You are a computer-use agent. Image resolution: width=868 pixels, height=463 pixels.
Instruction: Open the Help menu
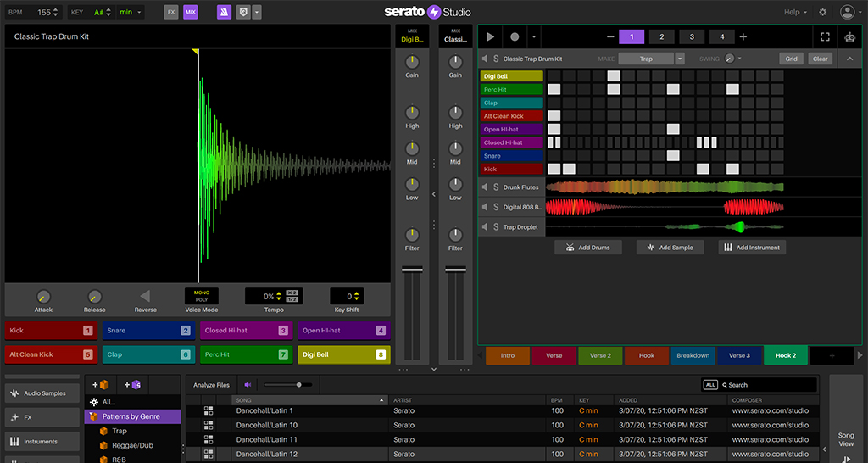[795, 12]
